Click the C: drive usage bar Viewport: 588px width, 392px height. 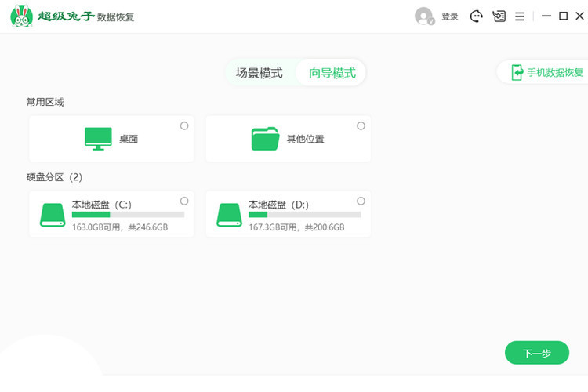click(x=129, y=215)
